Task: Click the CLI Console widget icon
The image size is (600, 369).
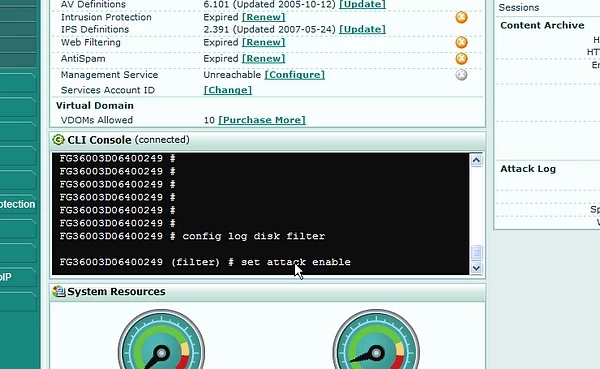Action: click(58, 140)
